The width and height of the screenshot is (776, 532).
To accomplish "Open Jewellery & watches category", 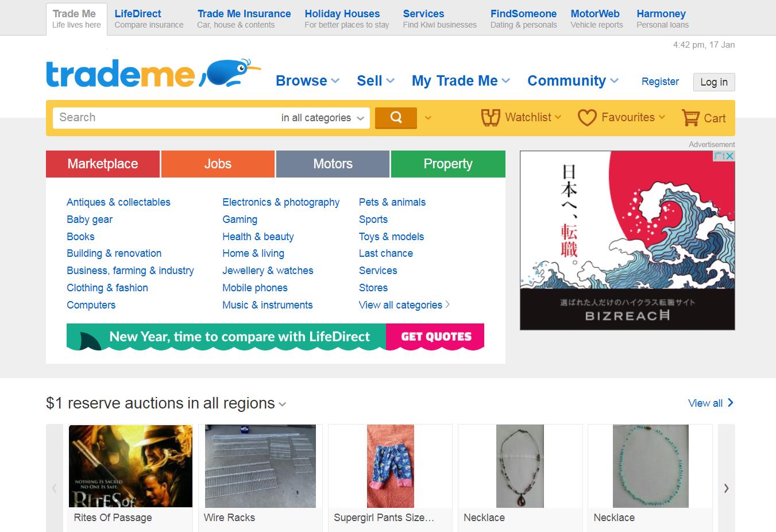I will click(x=268, y=271).
